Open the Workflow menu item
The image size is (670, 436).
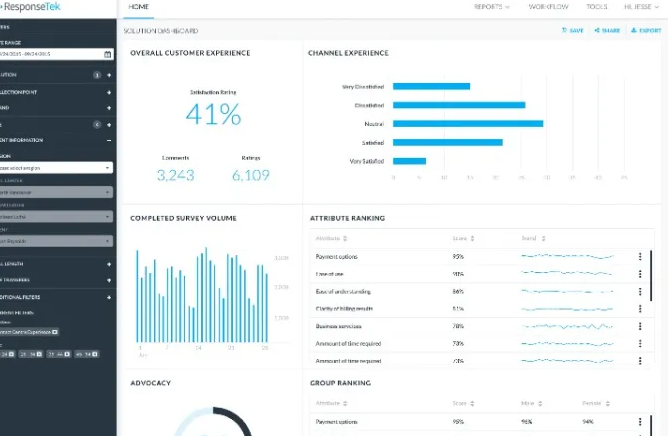[548, 7]
